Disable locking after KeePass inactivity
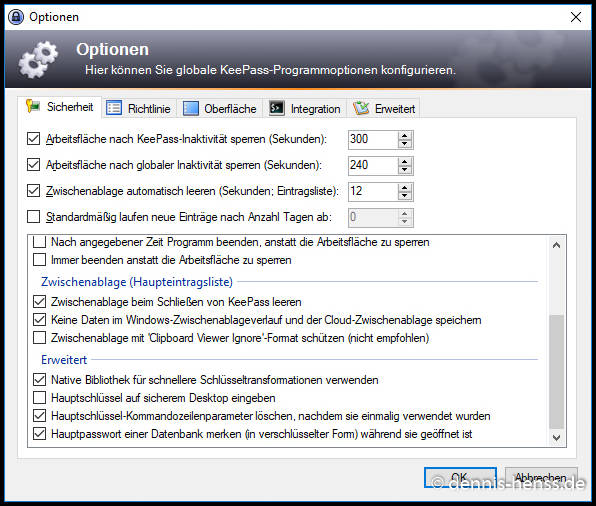The width and height of the screenshot is (596, 506). coord(33,139)
